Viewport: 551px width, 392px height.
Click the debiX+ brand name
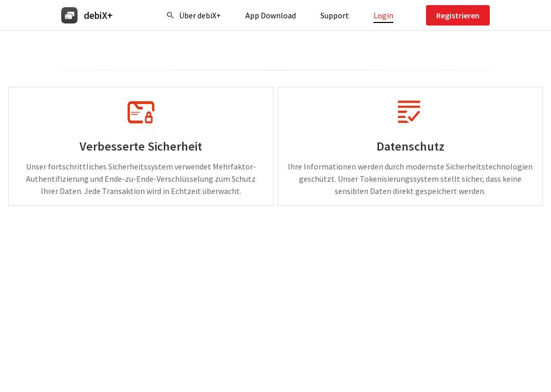coord(98,15)
